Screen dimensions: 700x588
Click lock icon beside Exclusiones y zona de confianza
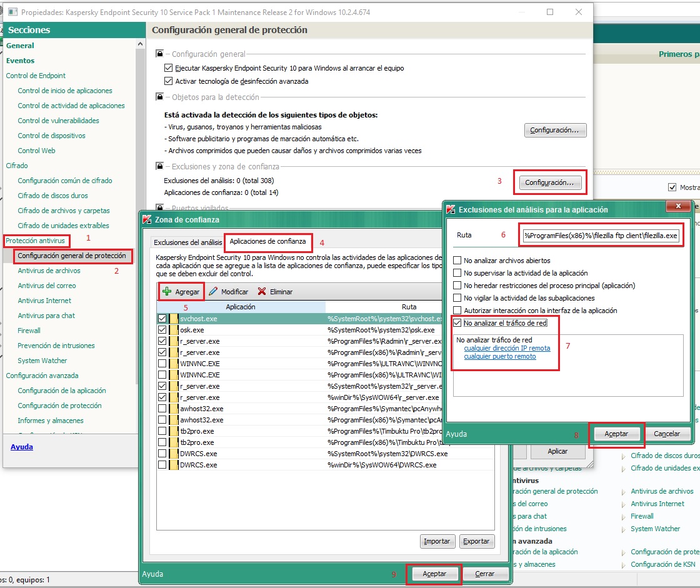click(x=159, y=166)
